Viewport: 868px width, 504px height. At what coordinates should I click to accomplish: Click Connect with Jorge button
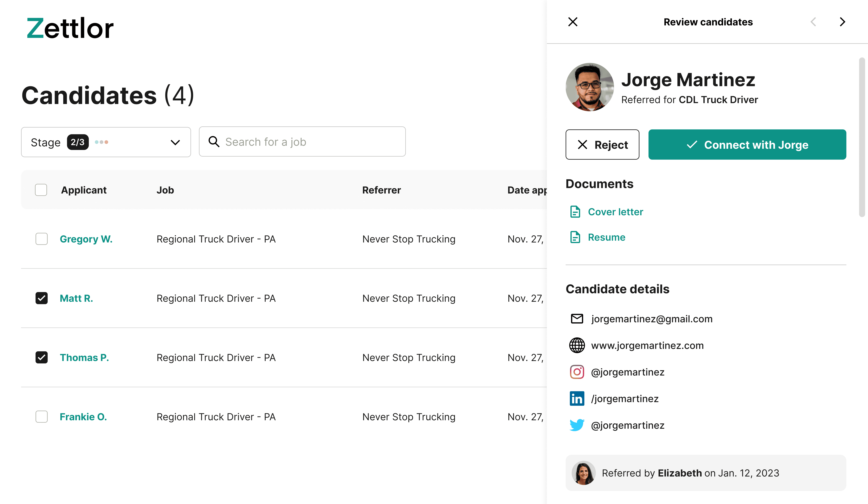pos(747,145)
